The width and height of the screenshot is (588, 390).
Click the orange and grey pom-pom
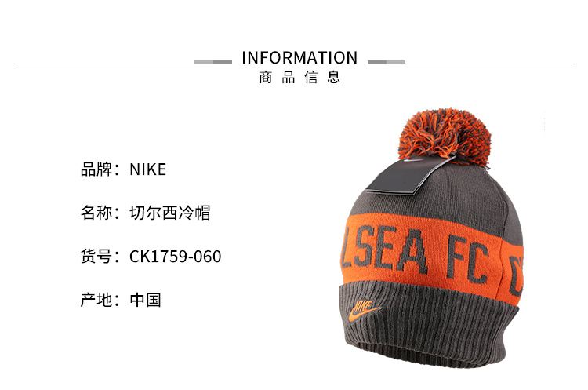coord(445,137)
